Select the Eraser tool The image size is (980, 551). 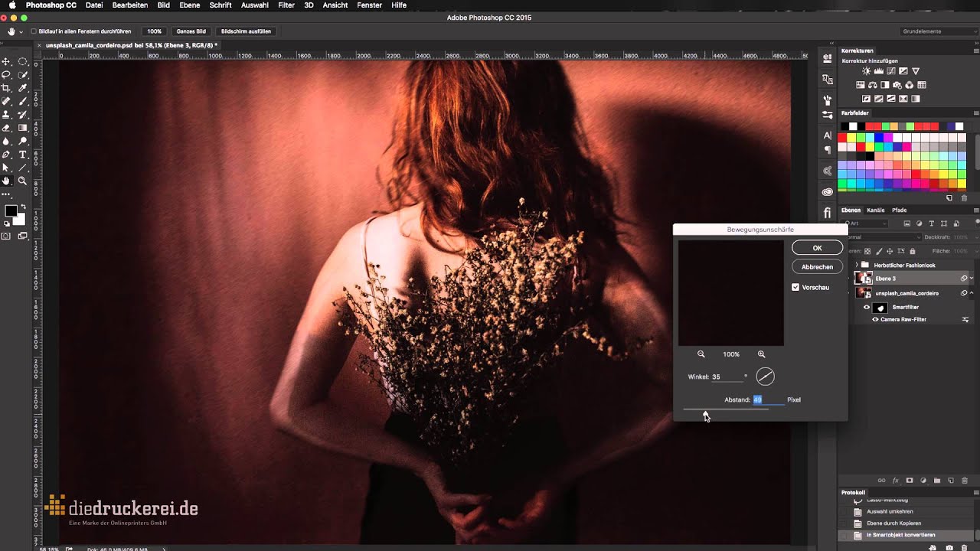[x=6, y=128]
